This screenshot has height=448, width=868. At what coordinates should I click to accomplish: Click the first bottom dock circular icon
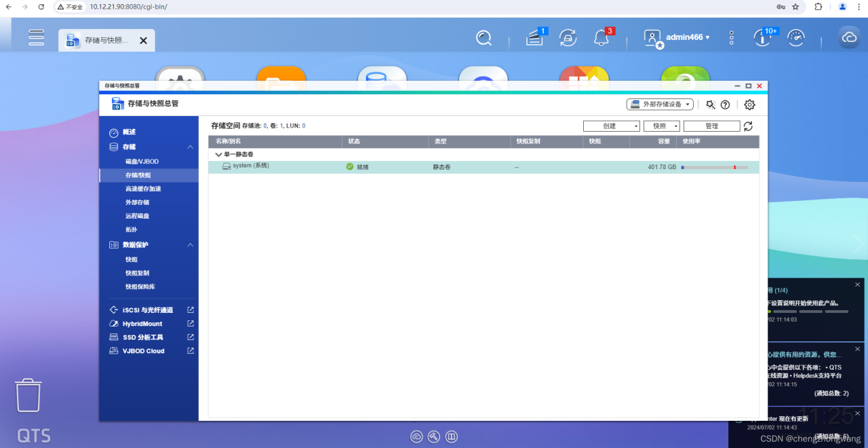pyautogui.click(x=417, y=436)
